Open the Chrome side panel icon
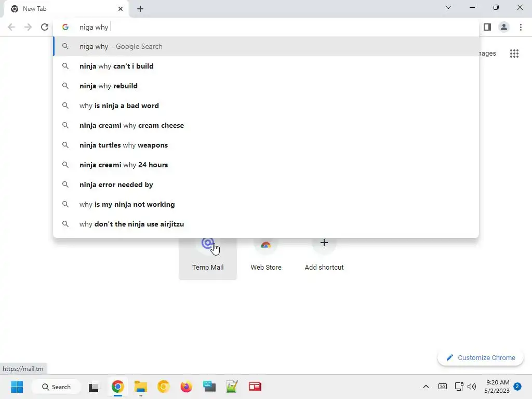 (x=487, y=27)
